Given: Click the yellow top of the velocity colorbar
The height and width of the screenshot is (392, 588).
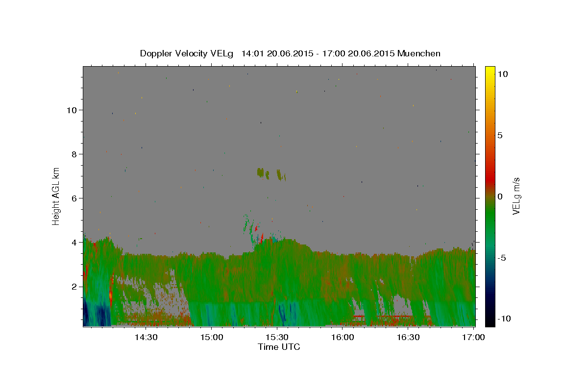Looking at the screenshot, I should (x=490, y=71).
